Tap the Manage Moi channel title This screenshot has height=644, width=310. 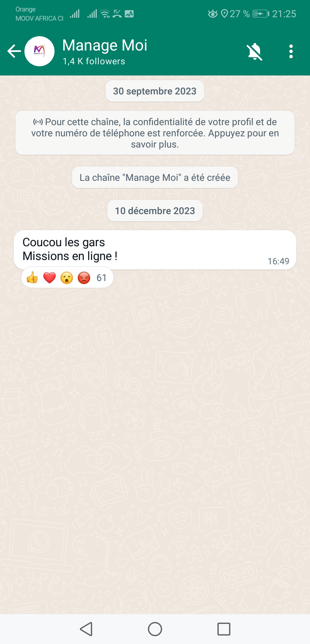click(x=105, y=45)
